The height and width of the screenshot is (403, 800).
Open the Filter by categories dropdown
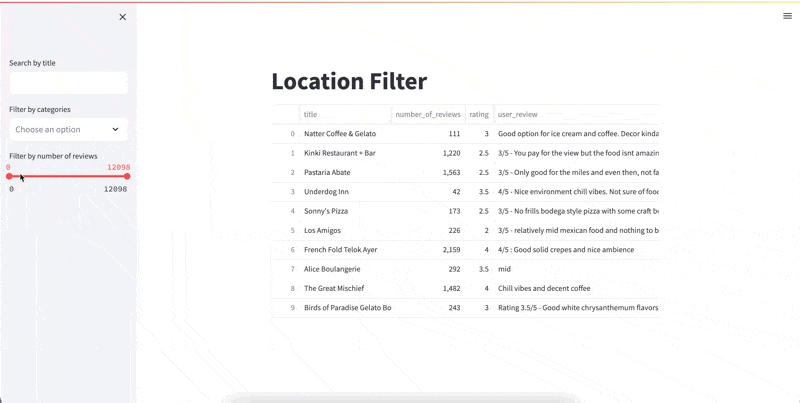(60, 129)
